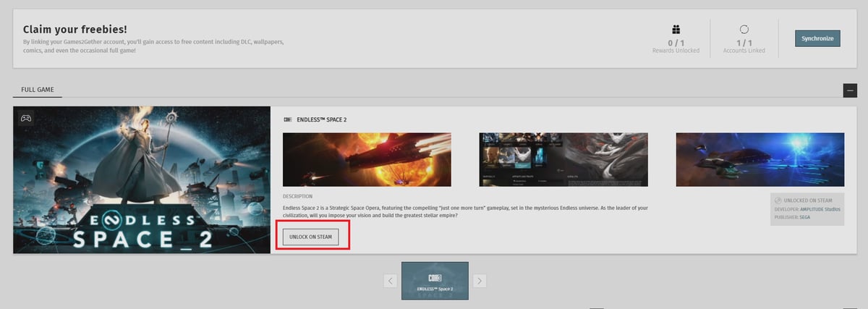Open the game interface screenshot thumbnail
The width and height of the screenshot is (868, 309).
click(x=563, y=160)
